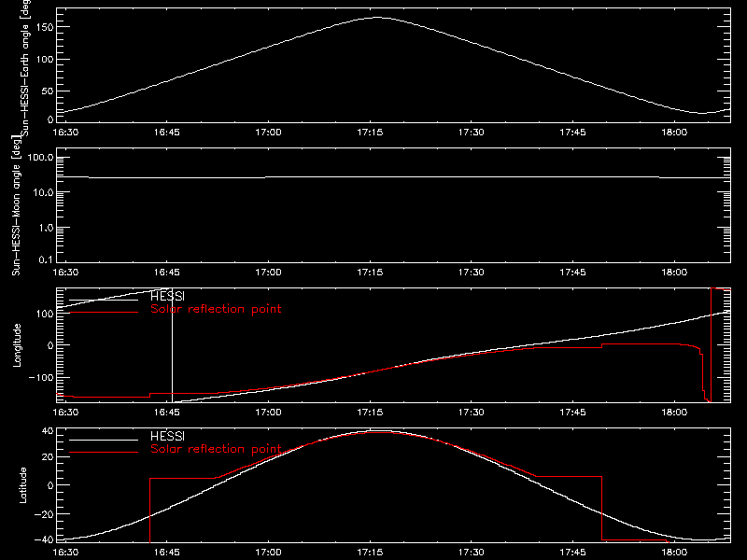Click the '16:30' time label under the Longitude plot
The height and width of the screenshot is (560, 747).
65,413
